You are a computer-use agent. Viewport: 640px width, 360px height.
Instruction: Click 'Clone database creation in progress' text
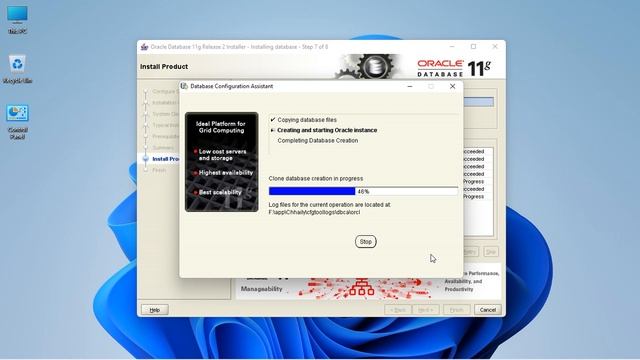[316, 178]
